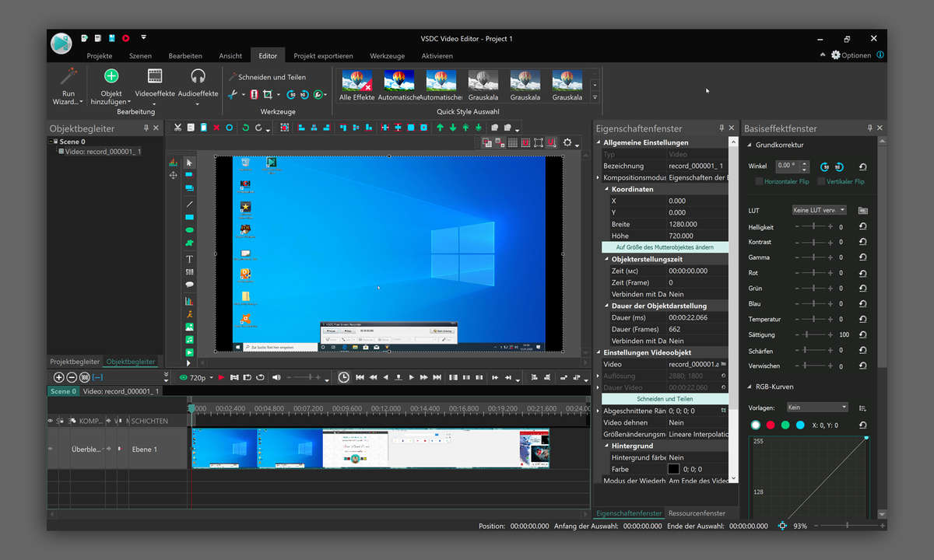Select the red curve channel
This screenshot has width=934, height=560.
(x=771, y=425)
